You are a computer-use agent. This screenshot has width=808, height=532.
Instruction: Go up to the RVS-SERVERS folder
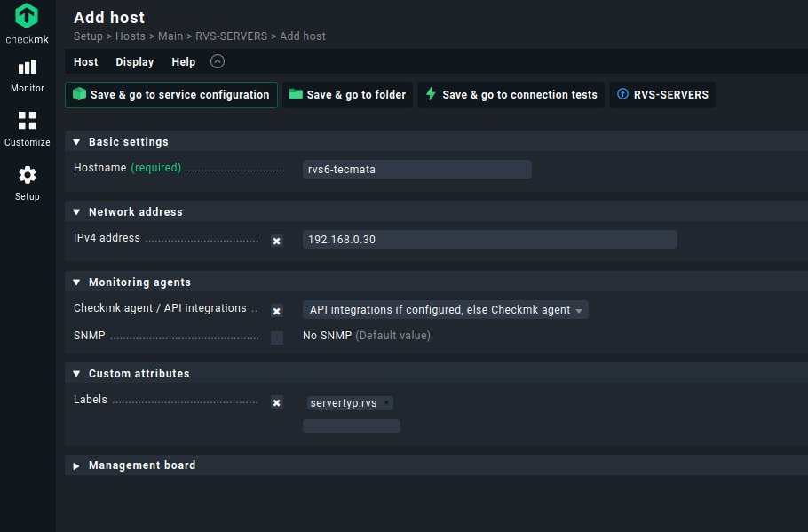(x=661, y=95)
